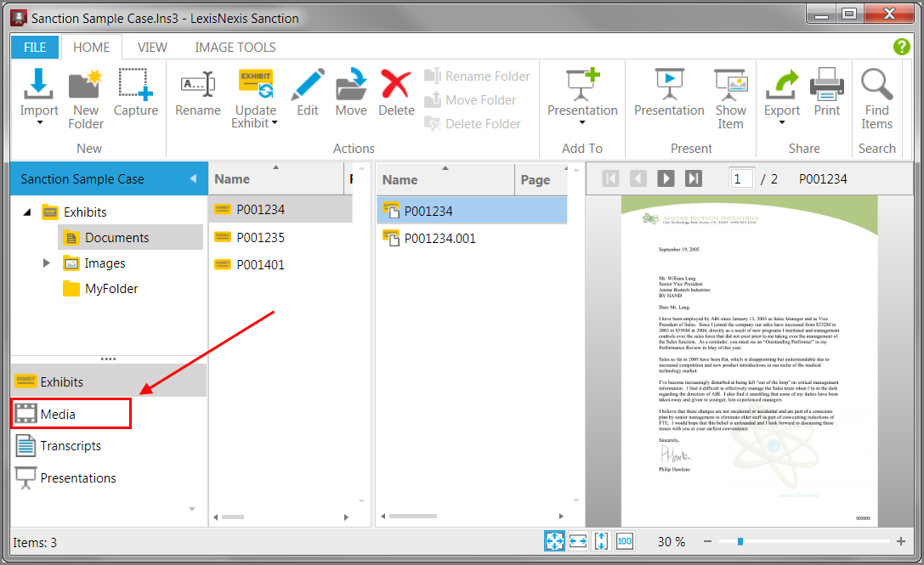Click the Update Exhibit icon
Image resolution: width=924 pixels, height=565 pixels.
tap(256, 83)
